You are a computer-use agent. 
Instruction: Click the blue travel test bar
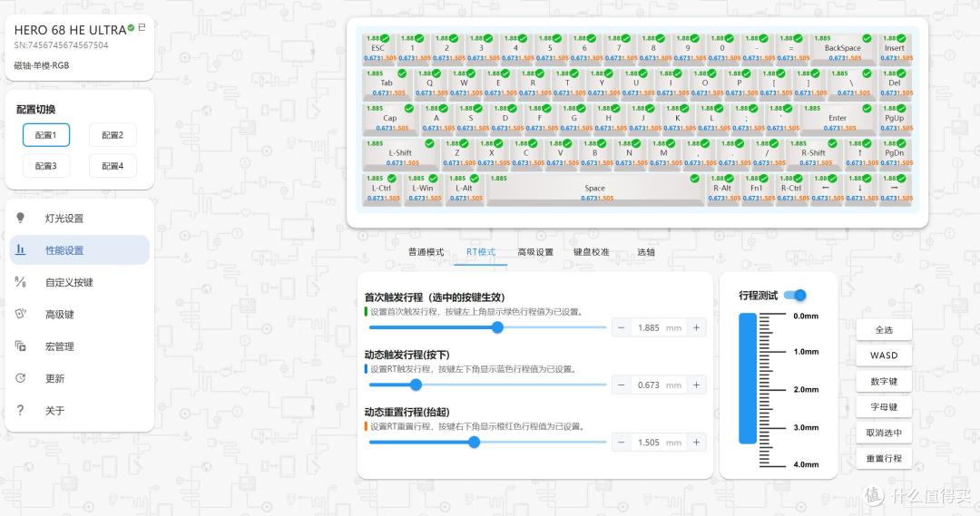[x=748, y=378]
